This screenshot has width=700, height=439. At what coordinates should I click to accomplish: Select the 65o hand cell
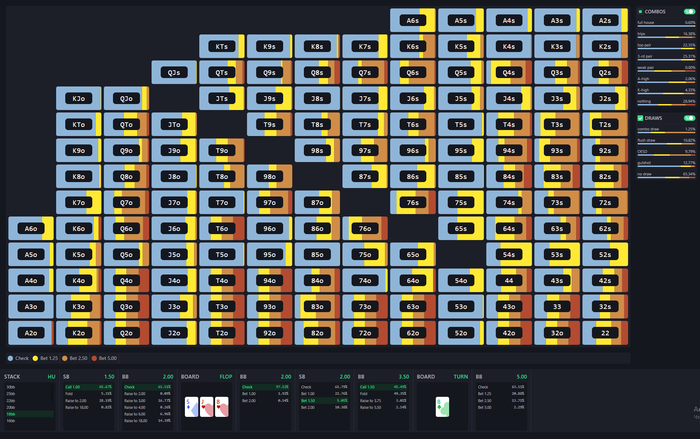(412, 255)
